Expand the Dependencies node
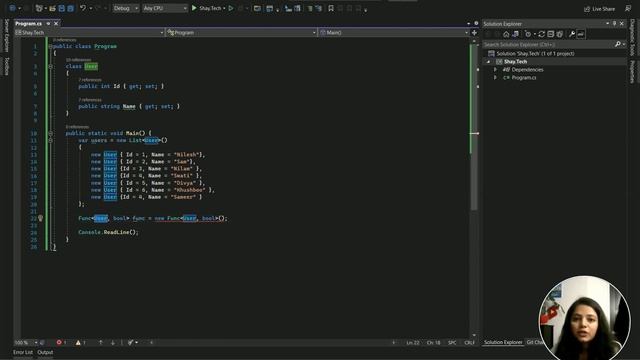640x360 pixels. [x=496, y=70]
